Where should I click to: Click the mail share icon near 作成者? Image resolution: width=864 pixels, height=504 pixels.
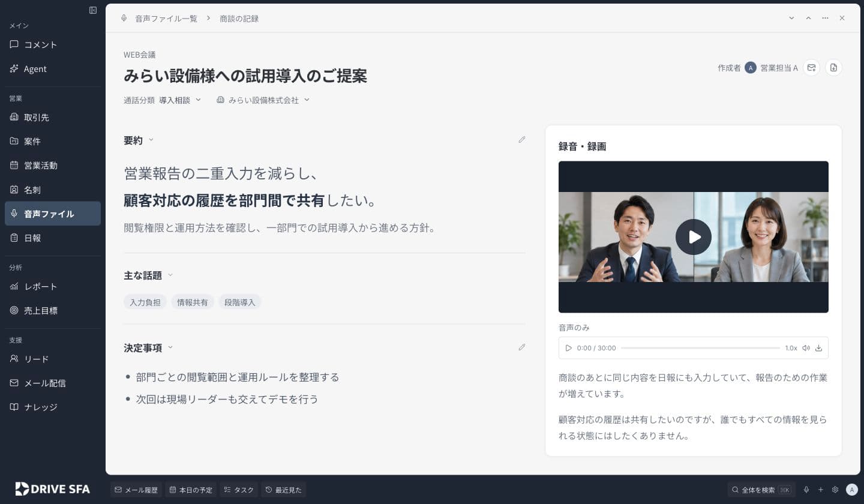(811, 68)
